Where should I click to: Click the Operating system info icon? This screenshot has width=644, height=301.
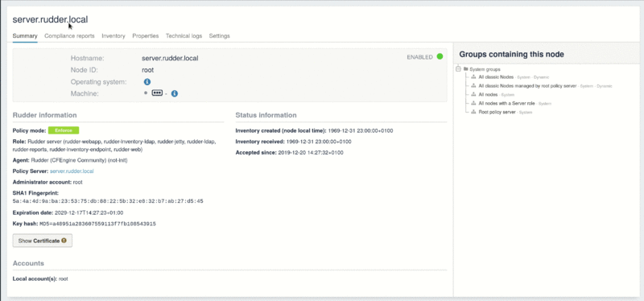click(x=147, y=82)
